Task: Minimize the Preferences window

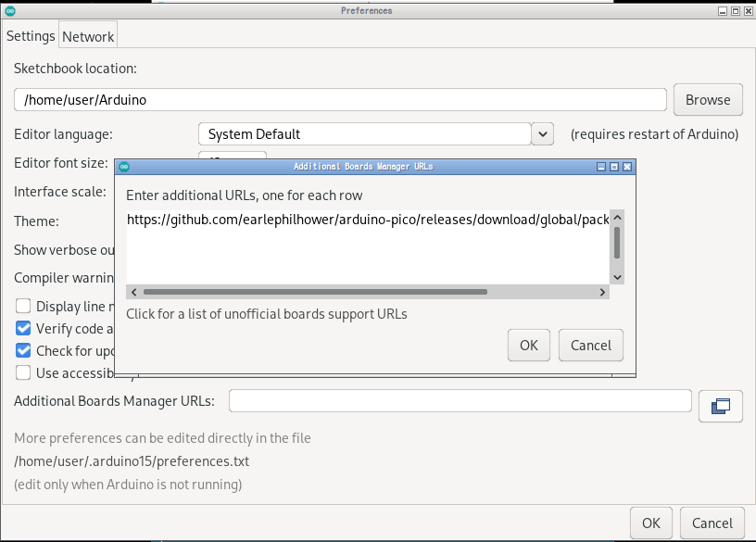Action: point(723,11)
